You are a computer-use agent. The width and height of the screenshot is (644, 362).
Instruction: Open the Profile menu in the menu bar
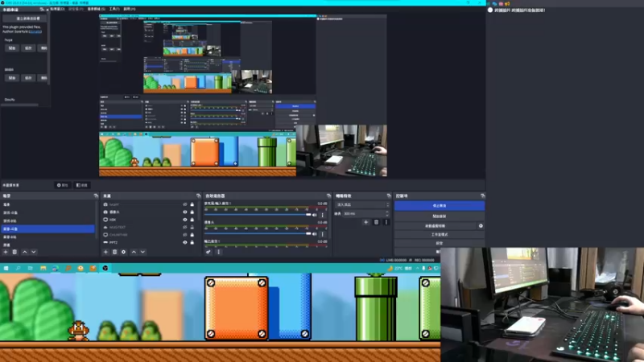pyautogui.click(x=76, y=9)
